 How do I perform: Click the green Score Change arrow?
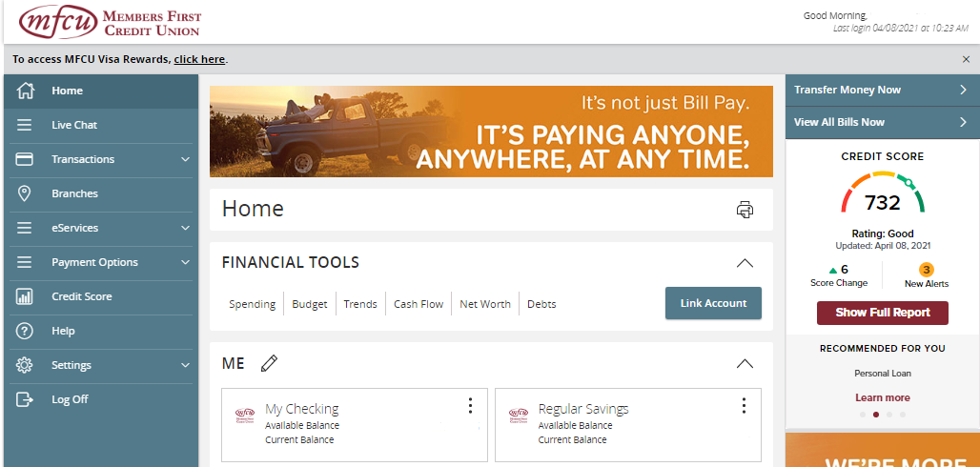(x=832, y=271)
